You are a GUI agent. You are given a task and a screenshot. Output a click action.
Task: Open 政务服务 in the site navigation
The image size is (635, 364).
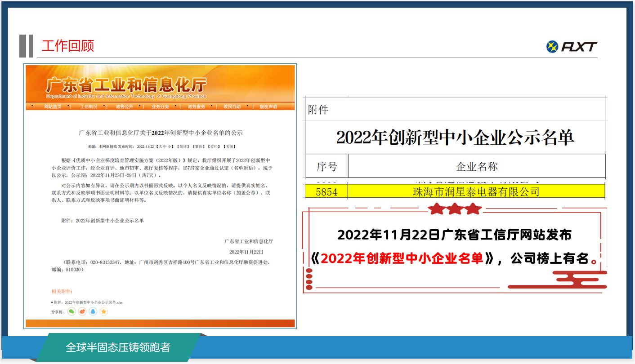(197, 107)
